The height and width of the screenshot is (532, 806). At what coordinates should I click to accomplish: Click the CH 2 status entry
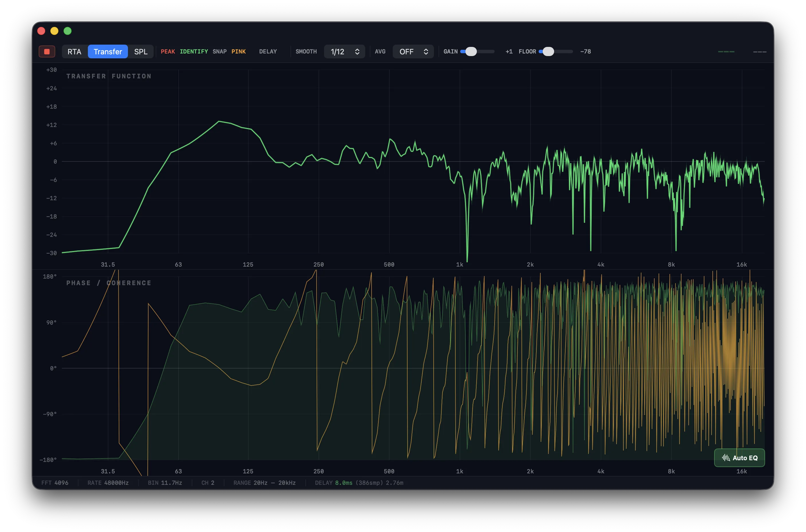tap(208, 483)
